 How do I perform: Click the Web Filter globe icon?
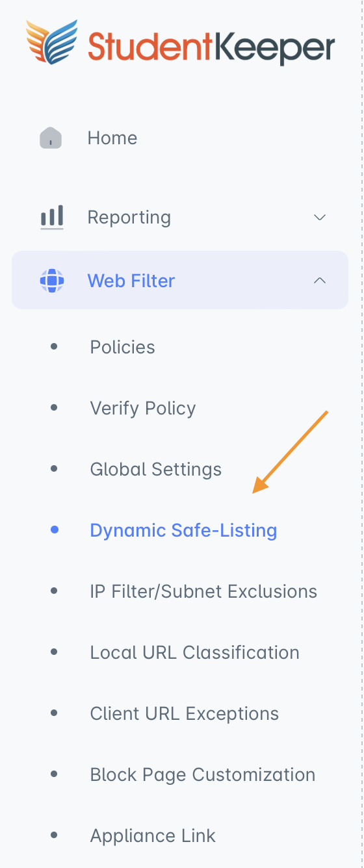pos(52,281)
